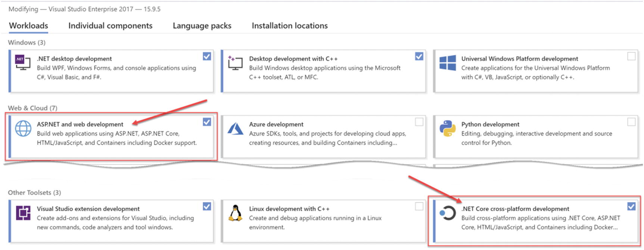644x250 pixels.
Task: Click 'ASP.NET and web development' title
Action: (80, 124)
